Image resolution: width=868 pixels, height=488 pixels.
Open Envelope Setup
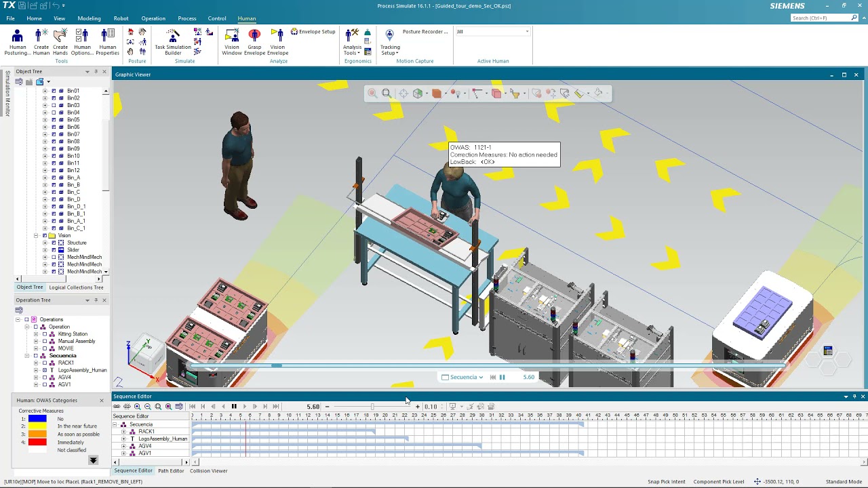313,32
